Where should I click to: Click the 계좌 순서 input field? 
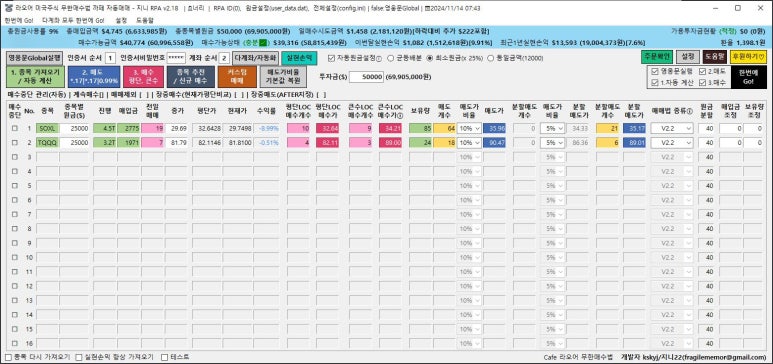coord(224,58)
